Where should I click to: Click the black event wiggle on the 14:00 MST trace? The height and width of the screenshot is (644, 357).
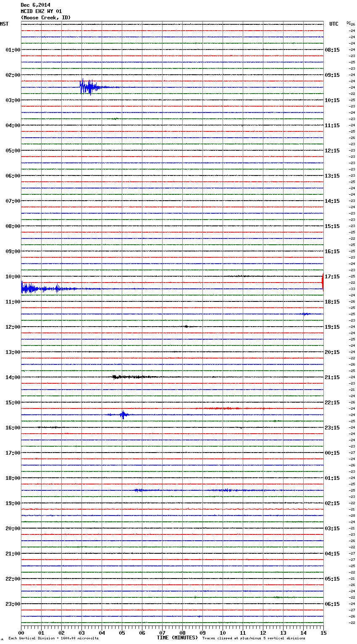(x=136, y=377)
